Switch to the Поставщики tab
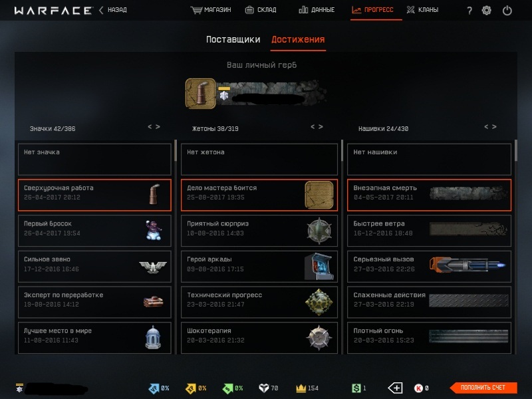This screenshot has width=532, height=399. (233, 40)
